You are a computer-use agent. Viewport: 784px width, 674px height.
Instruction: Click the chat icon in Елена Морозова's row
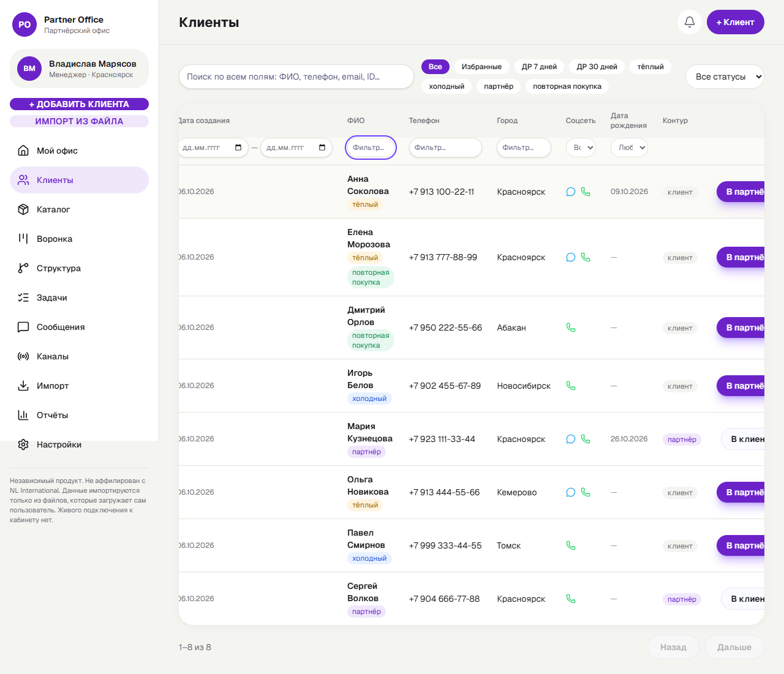571,257
